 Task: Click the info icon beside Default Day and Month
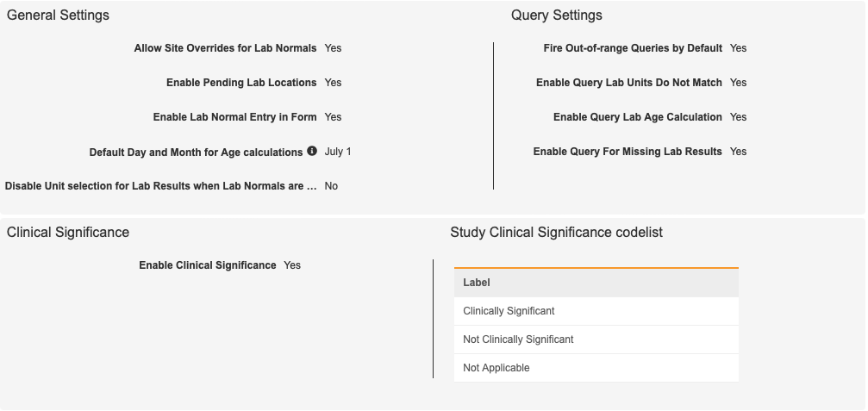click(x=312, y=151)
